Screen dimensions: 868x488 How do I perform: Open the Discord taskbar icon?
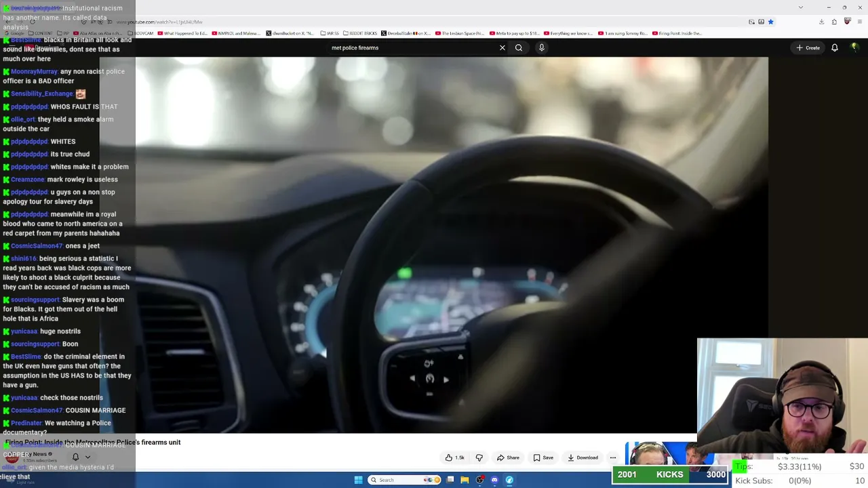(x=494, y=480)
